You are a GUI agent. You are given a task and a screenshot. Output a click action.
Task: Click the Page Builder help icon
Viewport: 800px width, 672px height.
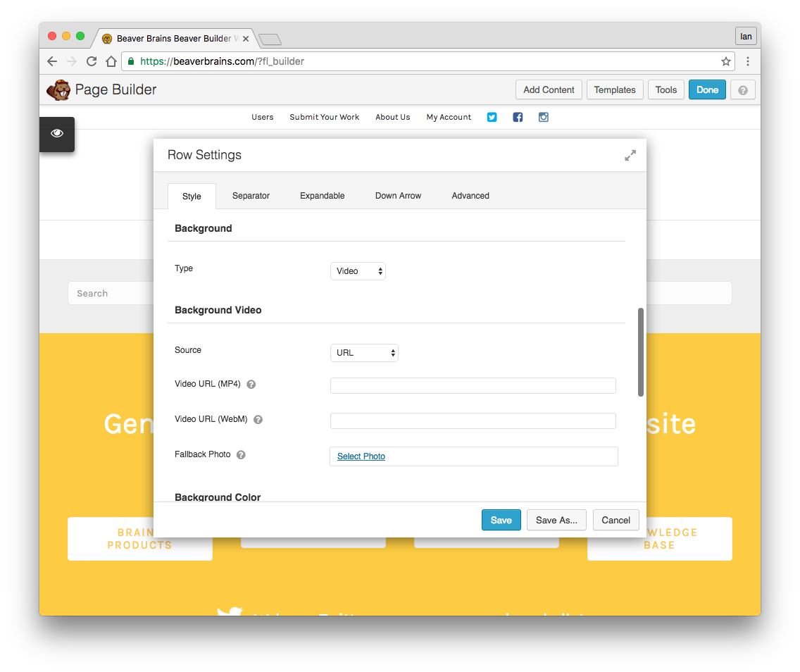[x=742, y=89]
